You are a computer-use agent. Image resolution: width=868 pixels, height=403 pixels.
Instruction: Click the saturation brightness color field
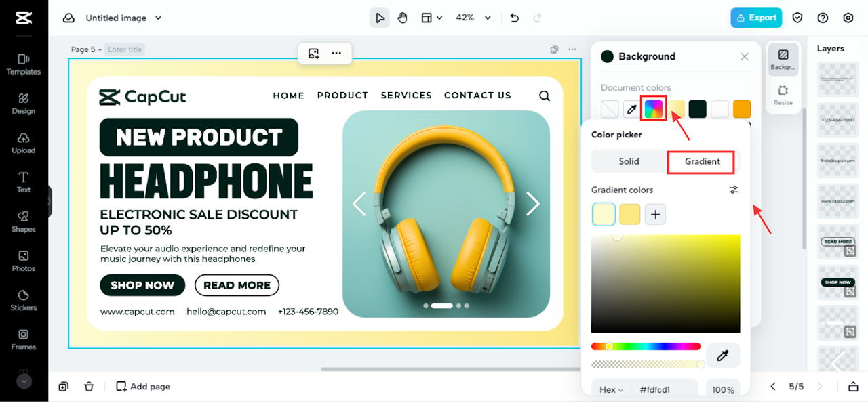(x=666, y=284)
